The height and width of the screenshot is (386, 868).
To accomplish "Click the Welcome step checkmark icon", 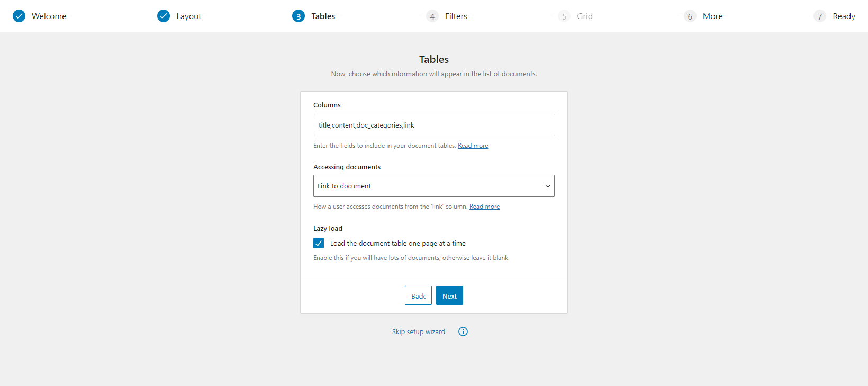I will [x=19, y=16].
